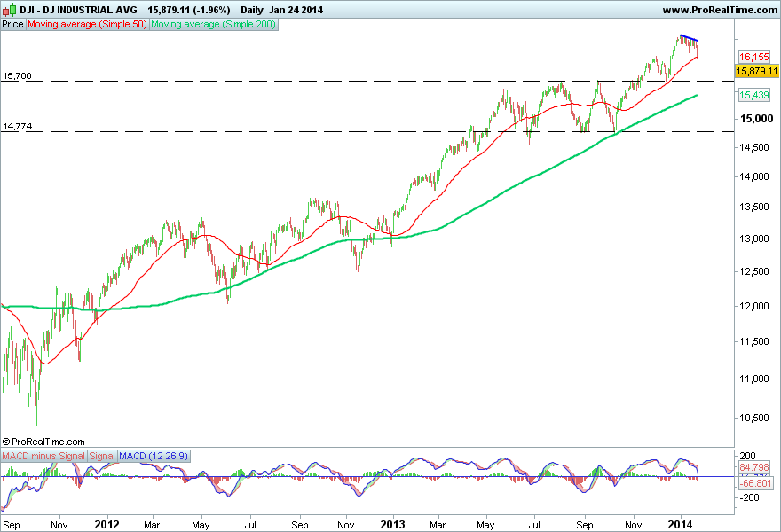Click the red Signal legend label
The width and height of the screenshot is (781, 532).
[x=102, y=456]
